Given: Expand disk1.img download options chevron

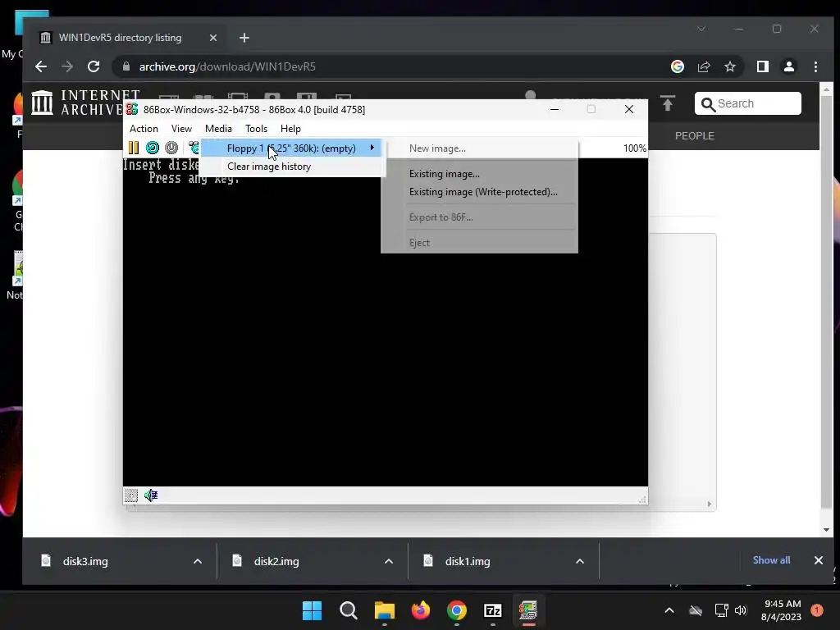Looking at the screenshot, I should [580, 561].
